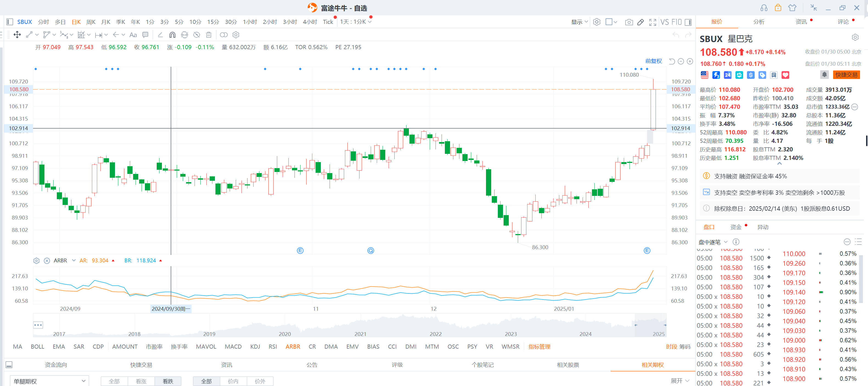
Task: Open the 资金流向 bottom tab
Action: click(56, 365)
